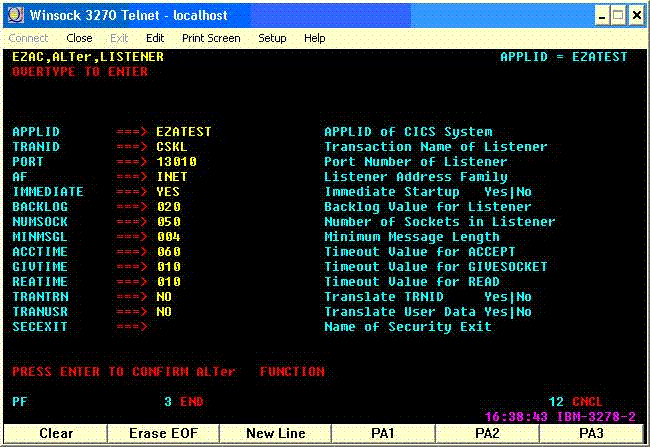The height and width of the screenshot is (447, 650).
Task: Click the PORT value field 13010
Action: [x=177, y=162]
